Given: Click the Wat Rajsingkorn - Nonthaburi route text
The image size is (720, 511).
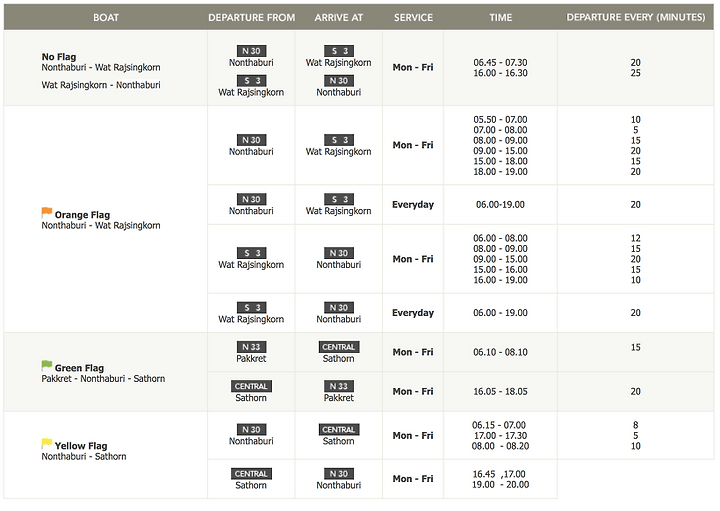Looking at the screenshot, I should [101, 85].
